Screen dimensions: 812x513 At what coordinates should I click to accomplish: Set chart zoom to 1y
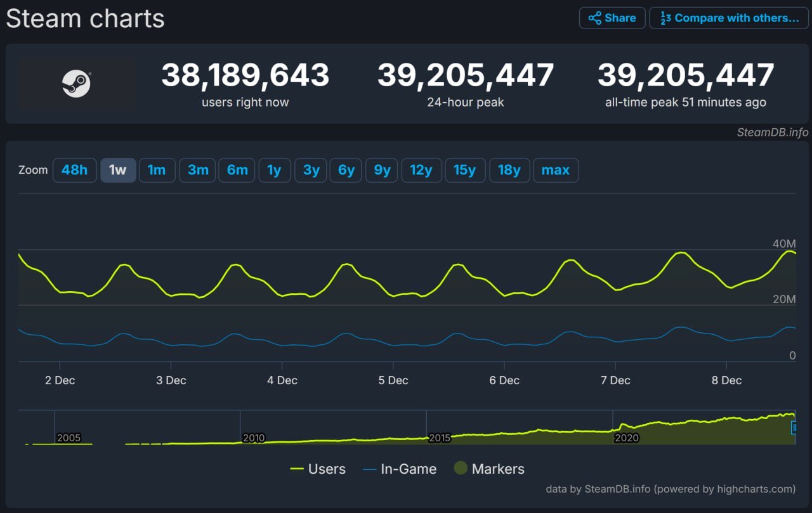pos(274,170)
